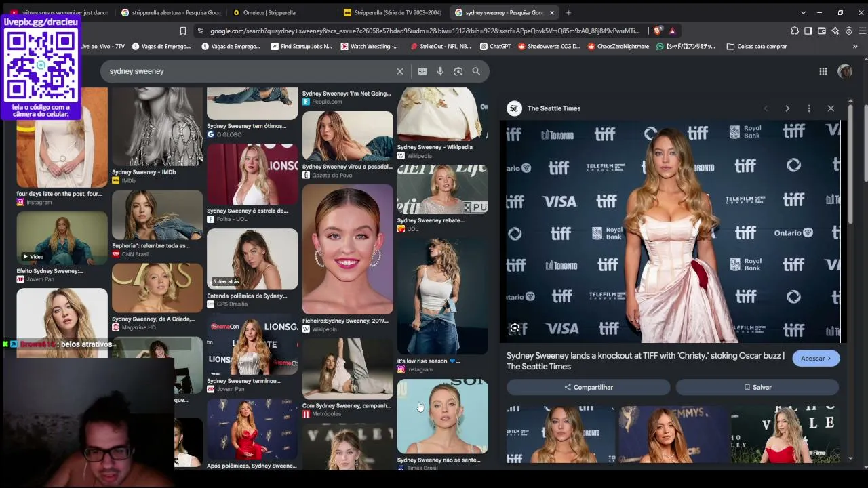Submit search with the magnifier icon
This screenshot has height=488, width=868.
click(x=476, y=71)
